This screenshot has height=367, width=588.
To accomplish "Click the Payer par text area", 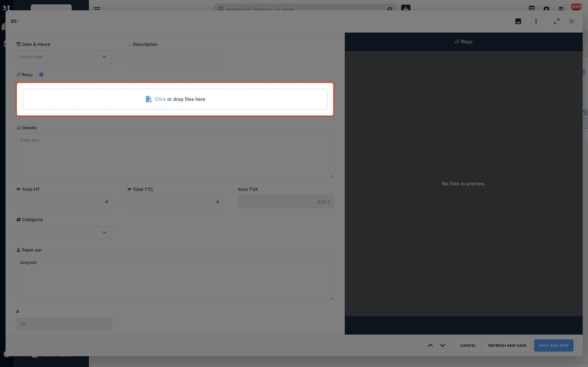I will point(175,278).
